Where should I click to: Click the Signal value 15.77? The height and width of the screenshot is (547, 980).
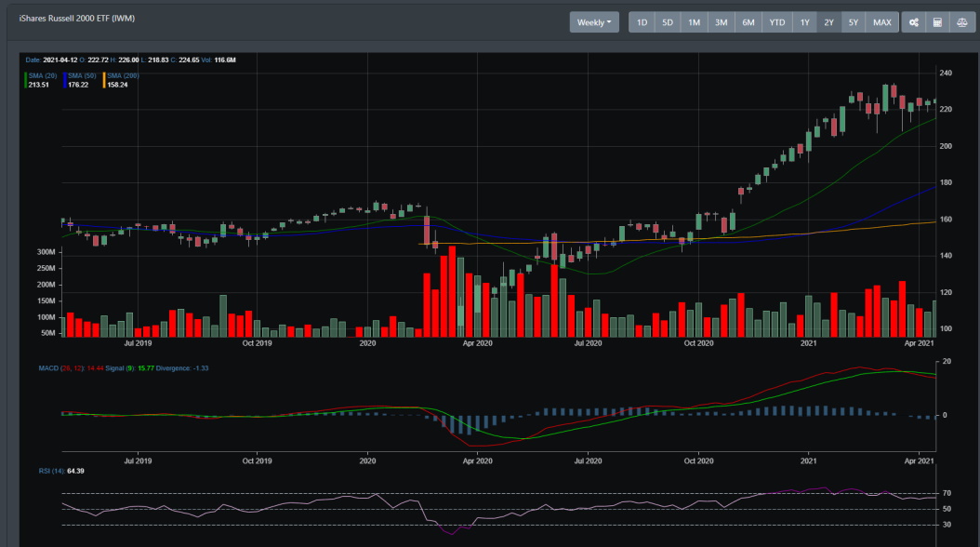(x=146, y=368)
